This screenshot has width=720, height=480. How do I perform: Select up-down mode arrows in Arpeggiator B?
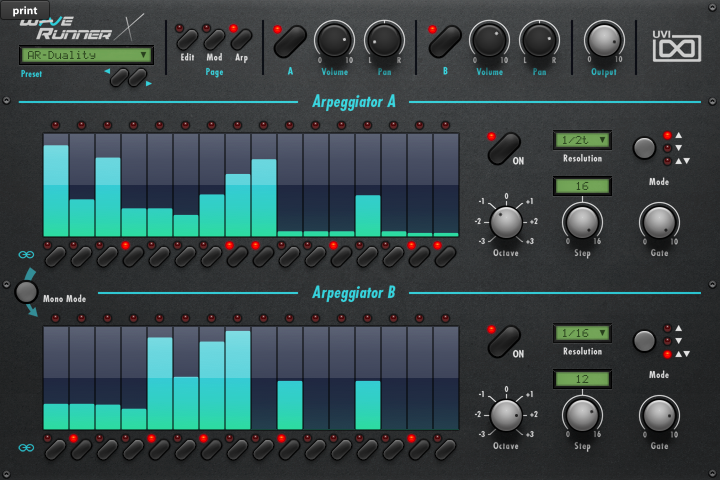coord(682,354)
